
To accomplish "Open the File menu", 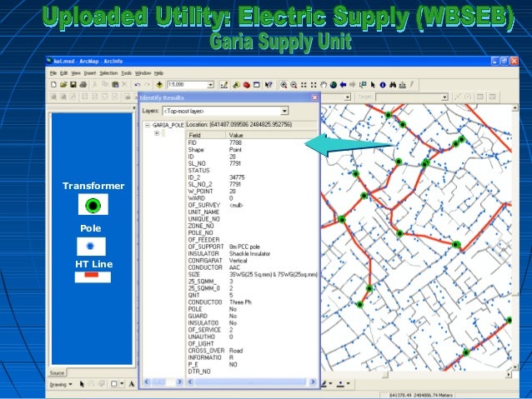I will tap(53, 73).
